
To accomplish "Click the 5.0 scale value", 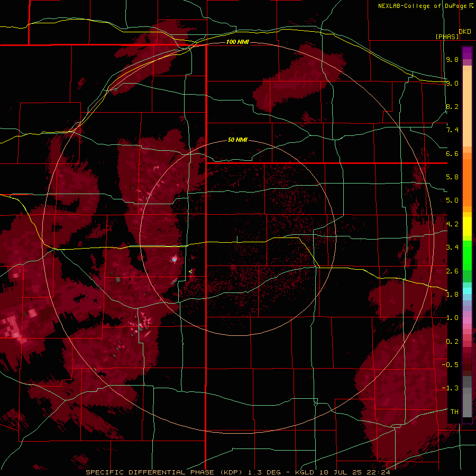I will click(x=452, y=200).
